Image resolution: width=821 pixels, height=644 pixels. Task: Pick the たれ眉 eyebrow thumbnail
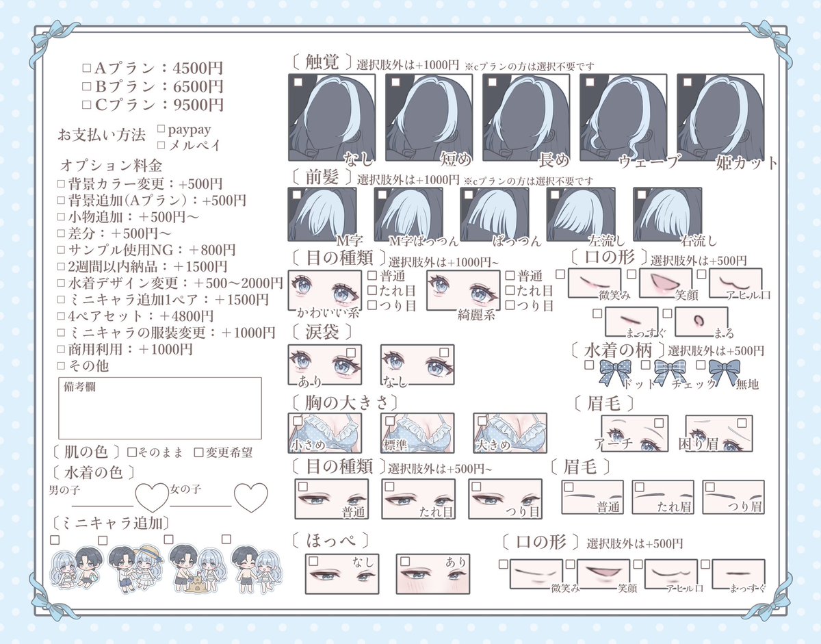[x=663, y=497]
